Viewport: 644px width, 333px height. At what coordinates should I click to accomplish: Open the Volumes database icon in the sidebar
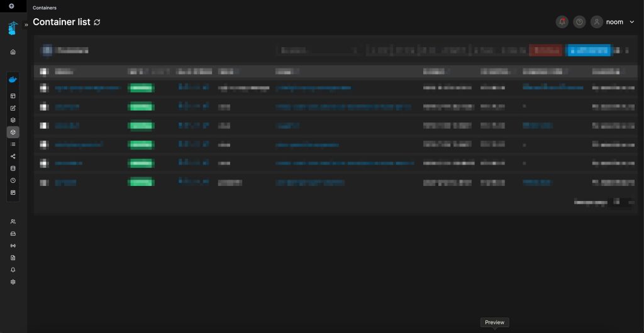13,168
